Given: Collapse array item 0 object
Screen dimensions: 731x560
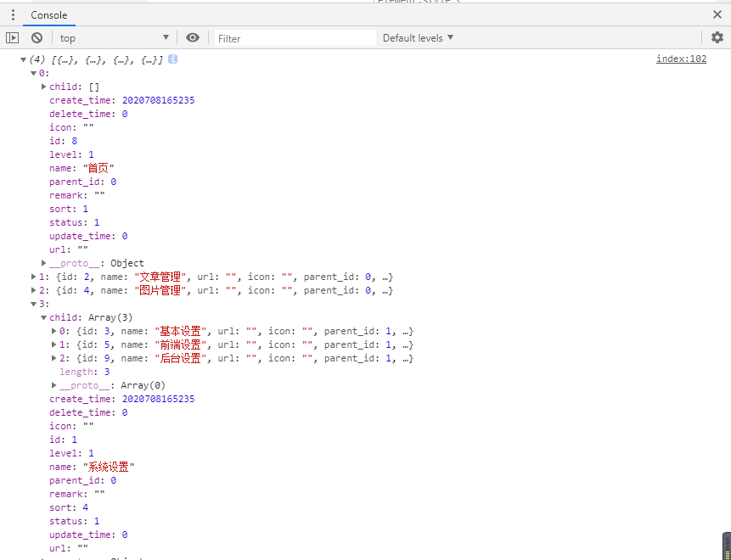Looking at the screenshot, I should point(34,74).
